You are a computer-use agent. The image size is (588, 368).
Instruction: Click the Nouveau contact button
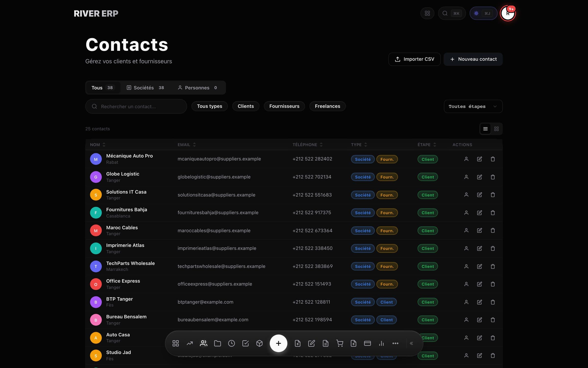tap(473, 59)
